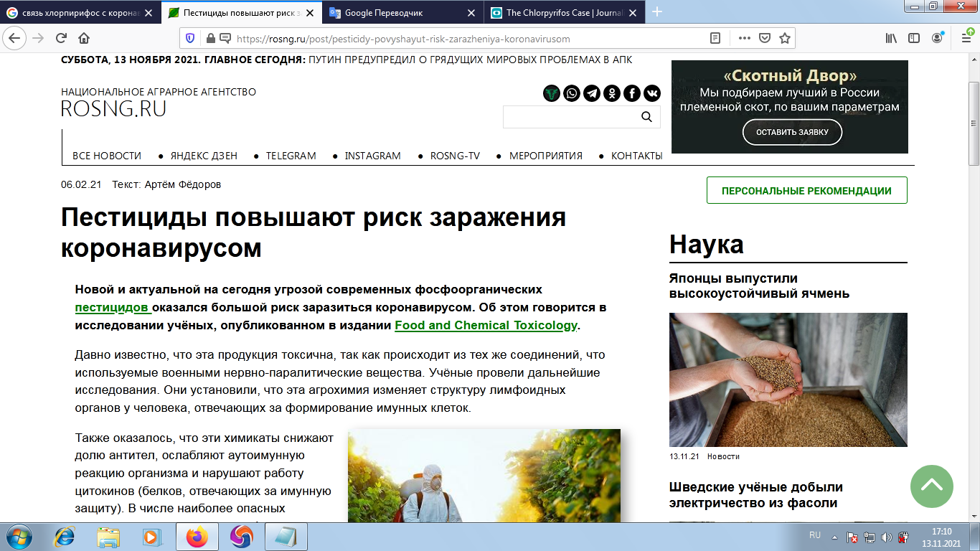Open the VK social icon

pos(651,93)
